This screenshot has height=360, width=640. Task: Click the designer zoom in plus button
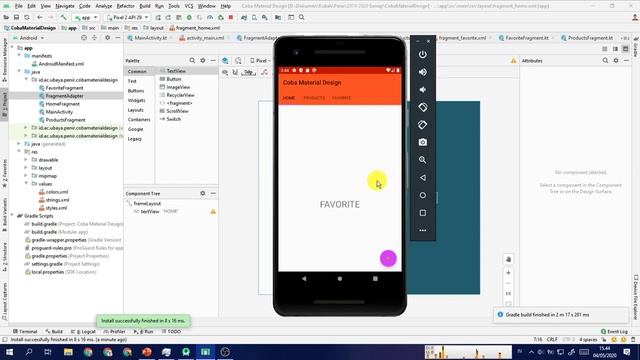(x=508, y=273)
